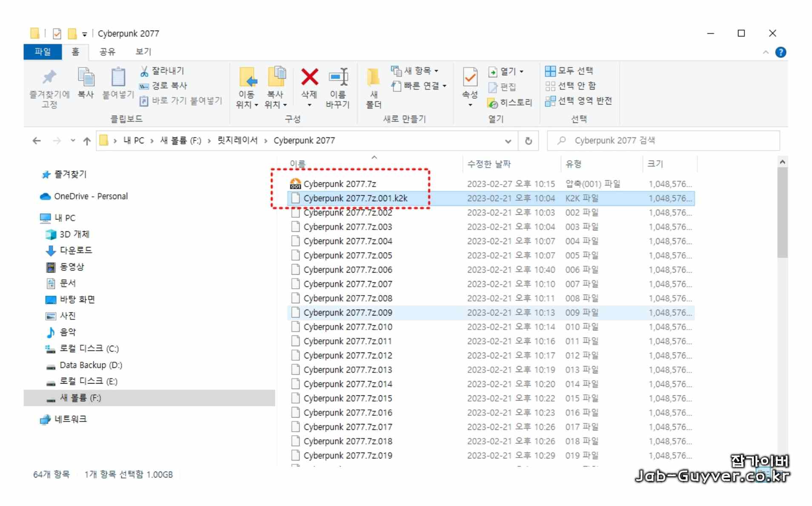Select Documents (문서) in sidebar

[61, 283]
